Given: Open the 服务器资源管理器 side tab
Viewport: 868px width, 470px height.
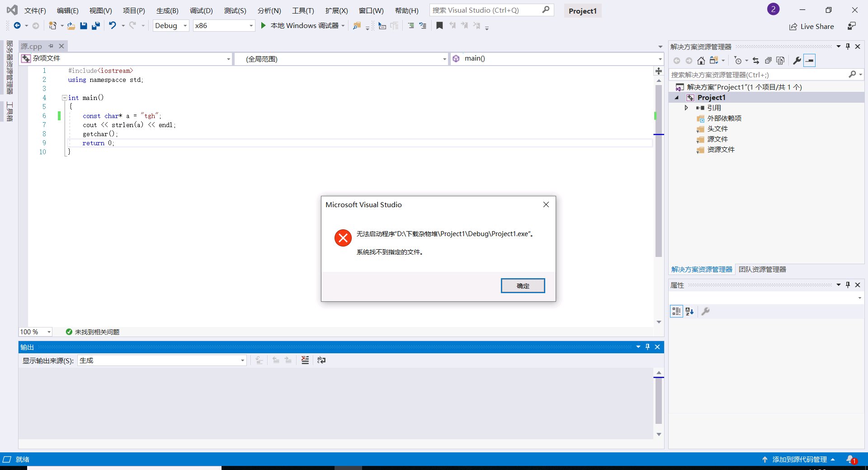Looking at the screenshot, I should point(9,67).
